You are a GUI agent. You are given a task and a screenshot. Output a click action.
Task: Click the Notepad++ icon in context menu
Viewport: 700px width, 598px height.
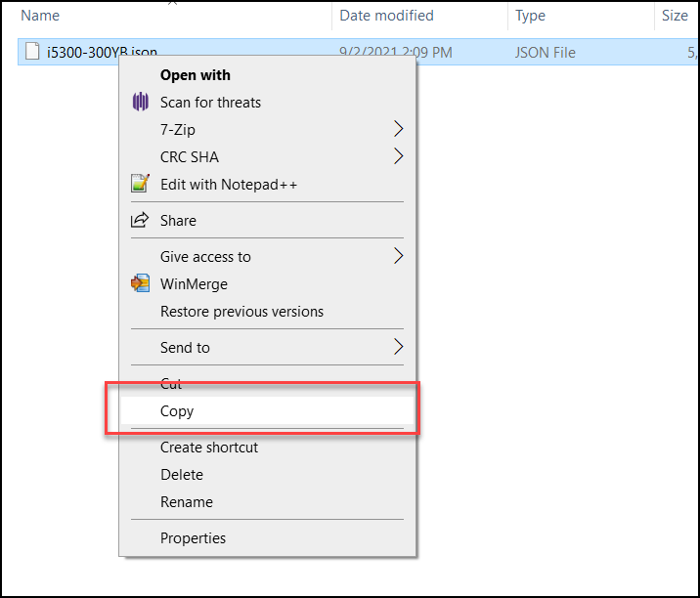140,185
